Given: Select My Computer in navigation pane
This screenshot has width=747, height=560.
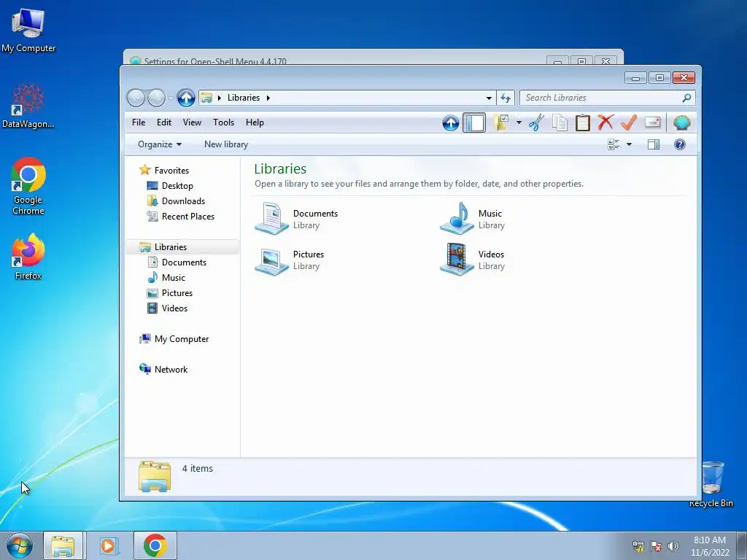Looking at the screenshot, I should (x=174, y=338).
